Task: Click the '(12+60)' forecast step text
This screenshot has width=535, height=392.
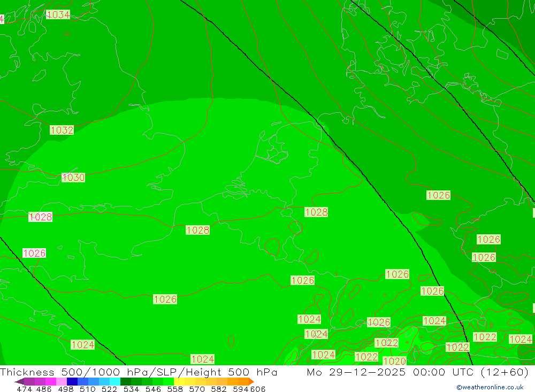Action: [505, 372]
